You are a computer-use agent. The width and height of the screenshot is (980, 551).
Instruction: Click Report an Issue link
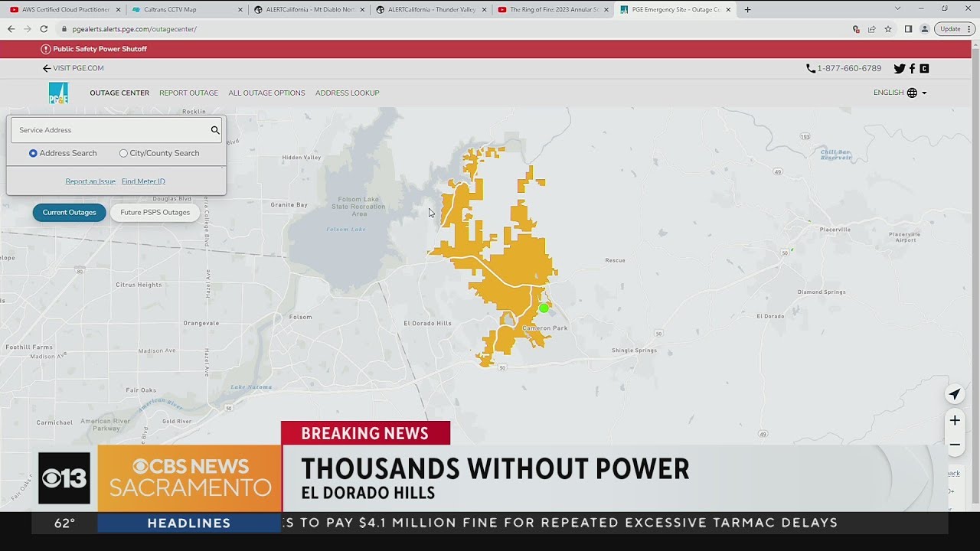pos(90,181)
